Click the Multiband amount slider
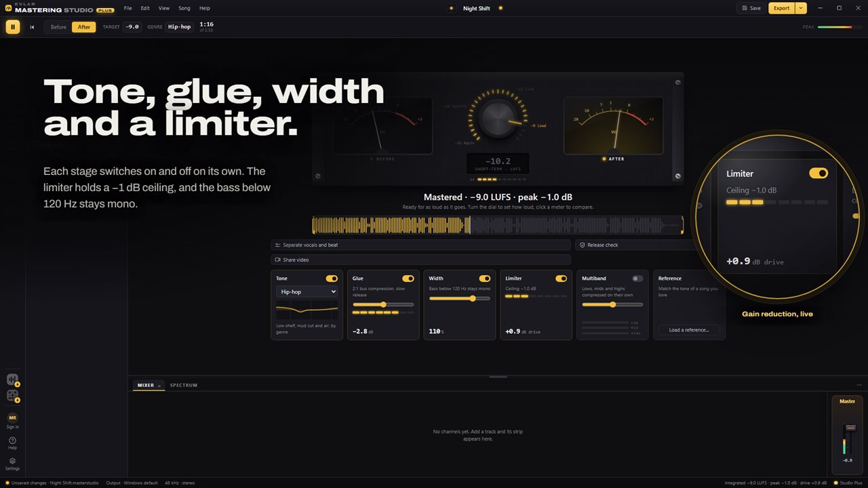The height and width of the screenshot is (488, 868). tap(613, 305)
